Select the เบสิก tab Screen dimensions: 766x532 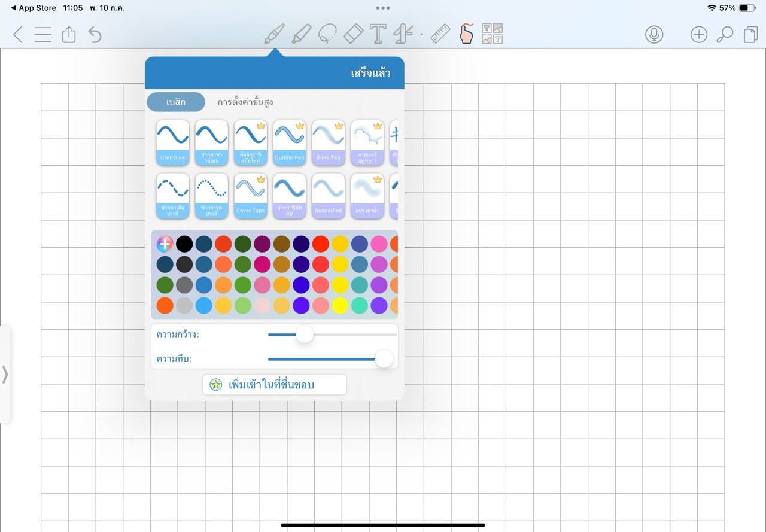(176, 102)
